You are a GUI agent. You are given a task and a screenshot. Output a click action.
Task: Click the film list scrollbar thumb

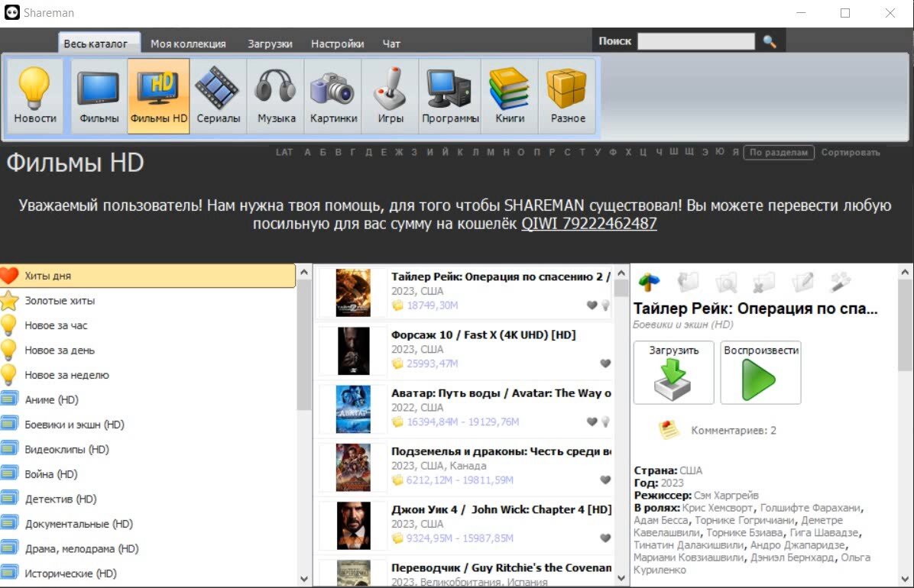coord(621,289)
